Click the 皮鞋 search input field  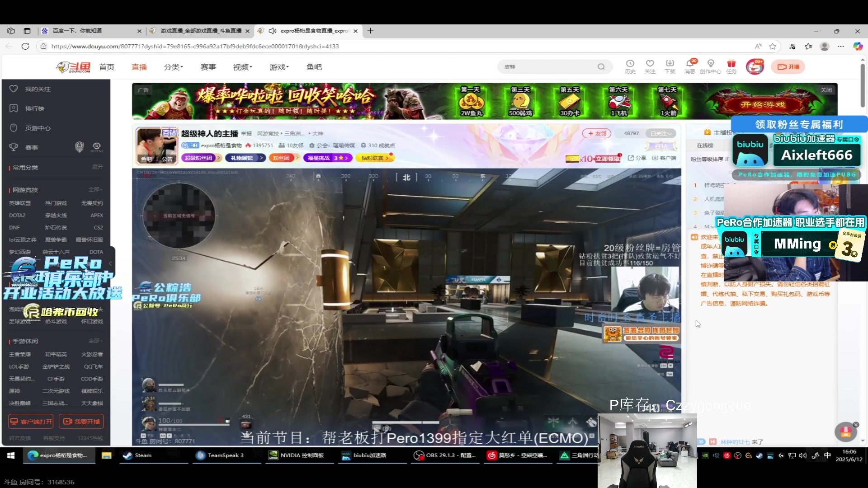coord(547,67)
